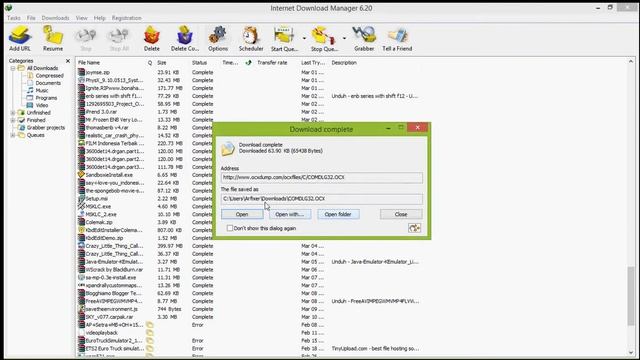The width and height of the screenshot is (640, 360).
Task: Collapse the All Downloads tree node
Action: pos(13,68)
